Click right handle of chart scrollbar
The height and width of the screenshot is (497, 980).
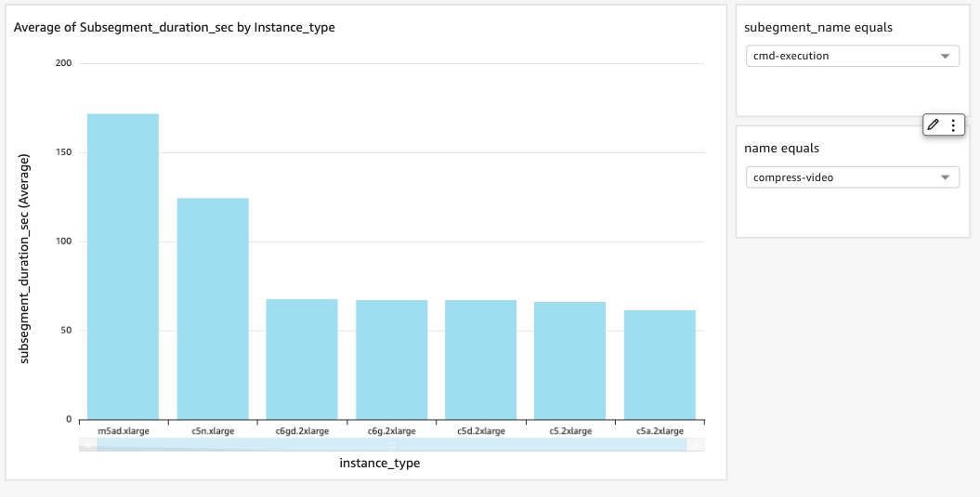point(696,444)
